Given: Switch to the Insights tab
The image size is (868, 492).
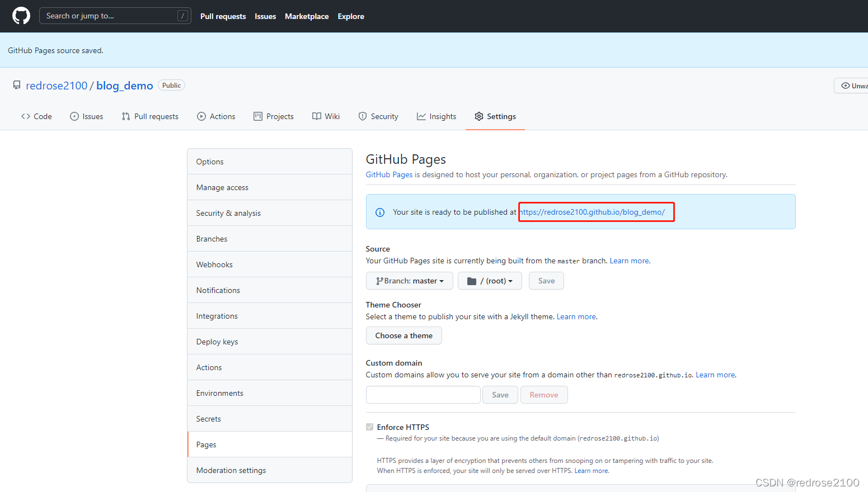Looking at the screenshot, I should pos(437,116).
